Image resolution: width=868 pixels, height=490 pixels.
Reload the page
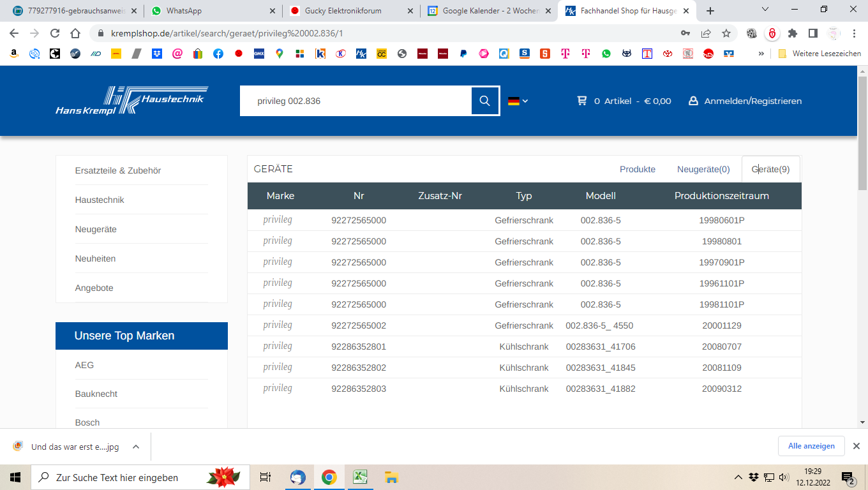55,33
